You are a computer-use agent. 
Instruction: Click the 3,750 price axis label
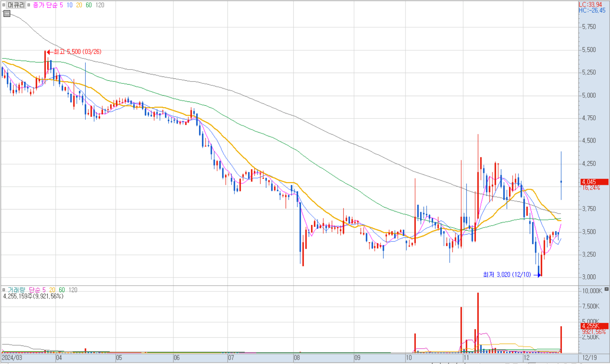point(589,209)
